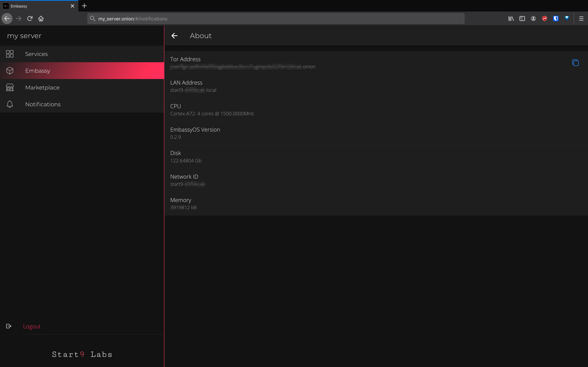This screenshot has width=588, height=367.
Task: Open the Marketplace section
Action: tap(42, 87)
